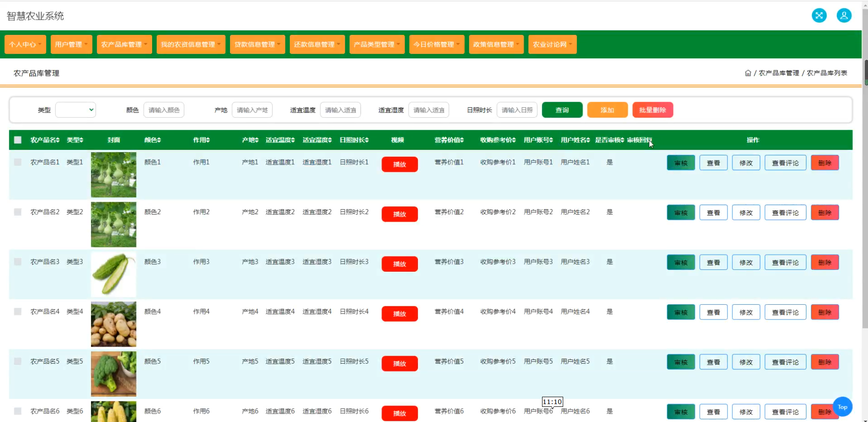Go to the breadcrumb home icon
The height and width of the screenshot is (422, 868).
[x=748, y=73]
